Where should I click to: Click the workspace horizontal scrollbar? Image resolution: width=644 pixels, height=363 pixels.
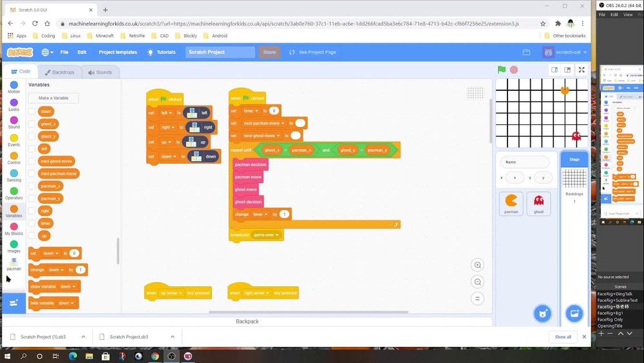(308, 312)
